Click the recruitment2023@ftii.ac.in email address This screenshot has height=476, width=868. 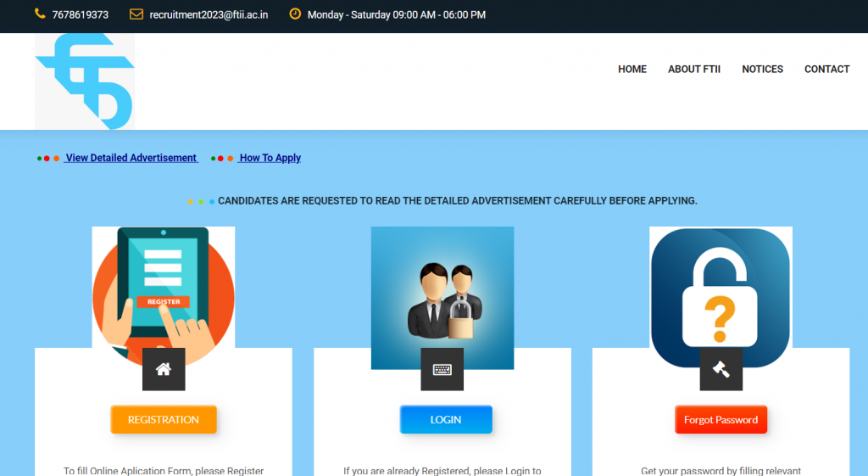tap(209, 14)
